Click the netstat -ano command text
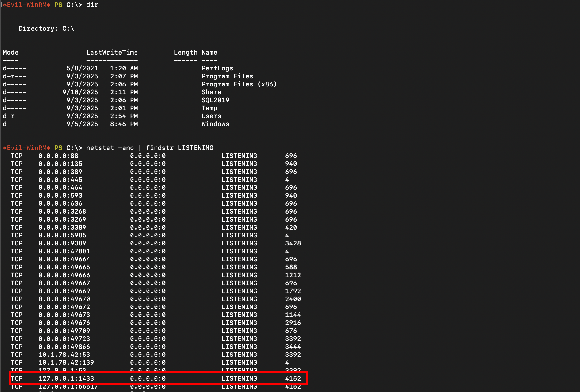 (x=110, y=148)
